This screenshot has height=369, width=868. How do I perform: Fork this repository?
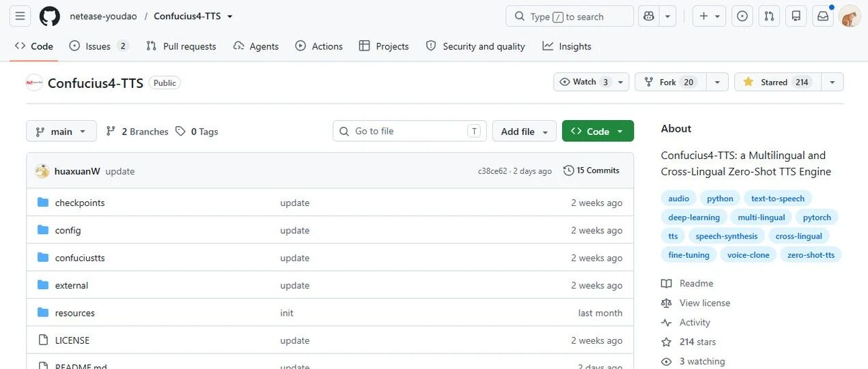(671, 82)
